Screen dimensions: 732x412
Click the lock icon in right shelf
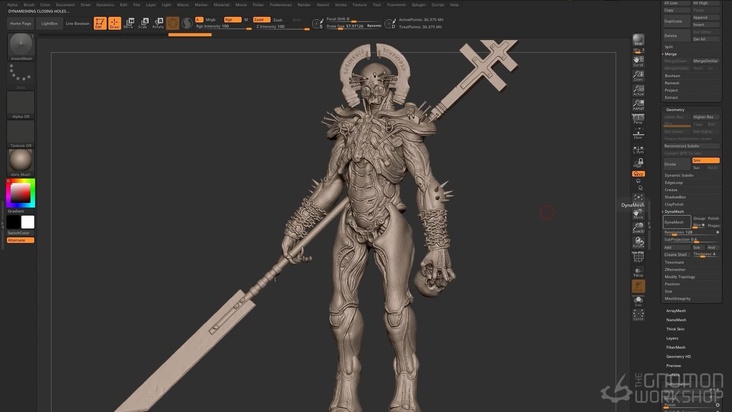click(638, 163)
